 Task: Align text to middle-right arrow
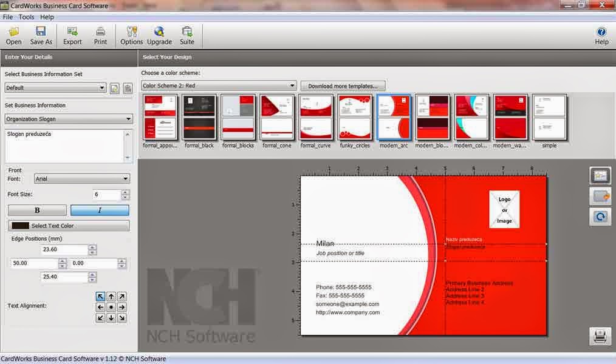pos(121,307)
